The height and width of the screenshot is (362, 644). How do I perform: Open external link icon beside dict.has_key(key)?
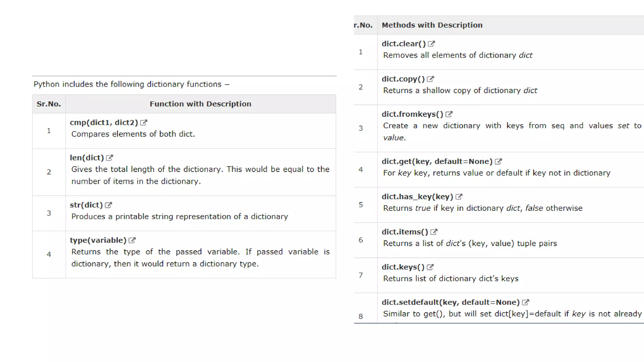[459, 197]
